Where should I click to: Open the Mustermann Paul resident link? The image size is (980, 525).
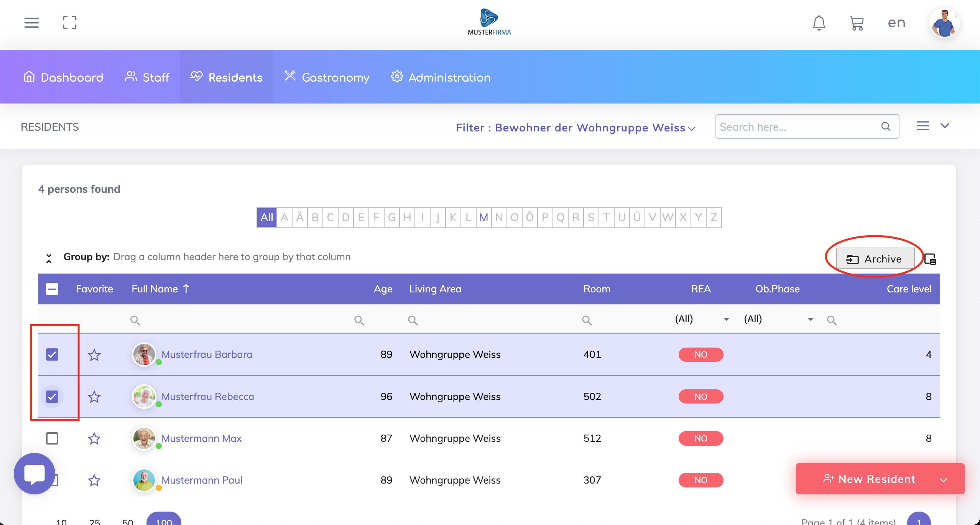tap(202, 480)
